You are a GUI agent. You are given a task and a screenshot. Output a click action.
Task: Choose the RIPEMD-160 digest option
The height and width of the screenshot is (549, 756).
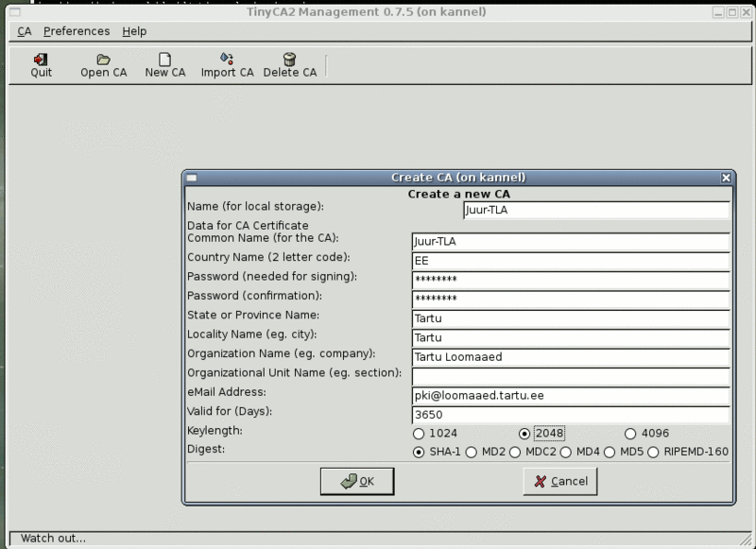655,453
